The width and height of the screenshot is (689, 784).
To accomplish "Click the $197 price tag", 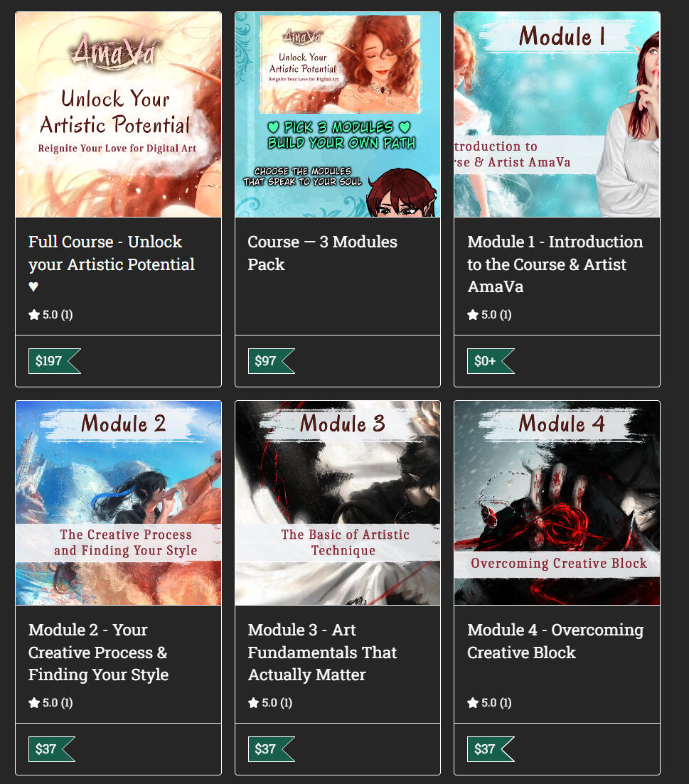I will click(x=55, y=361).
